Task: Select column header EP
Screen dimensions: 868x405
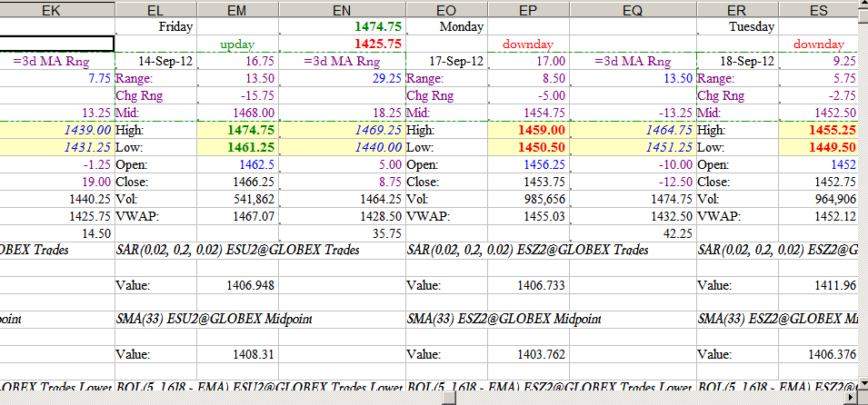Action: 529,9
